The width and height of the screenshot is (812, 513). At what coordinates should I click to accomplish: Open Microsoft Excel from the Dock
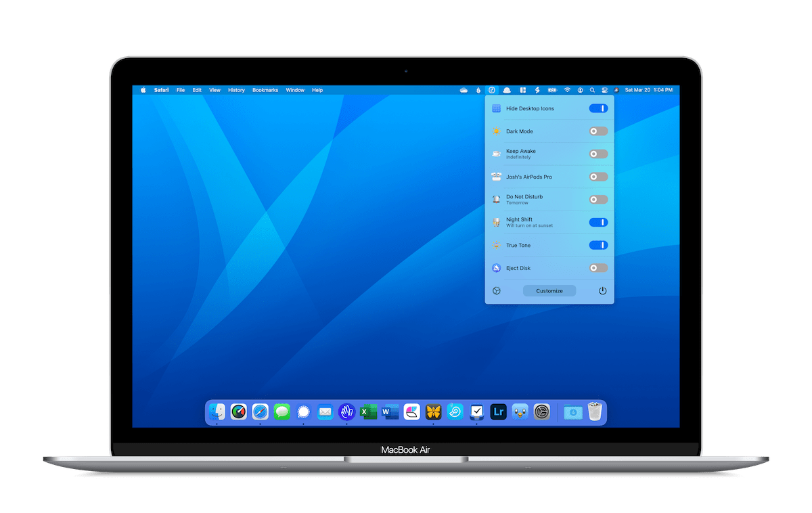pos(369,411)
